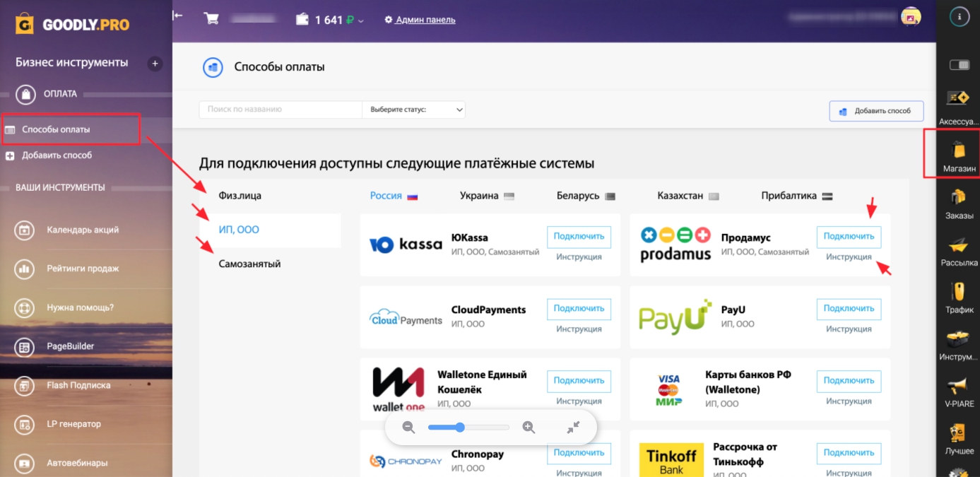Open the Магазин shopping bag icon
Image resolution: width=980 pixels, height=477 pixels.
(x=959, y=149)
